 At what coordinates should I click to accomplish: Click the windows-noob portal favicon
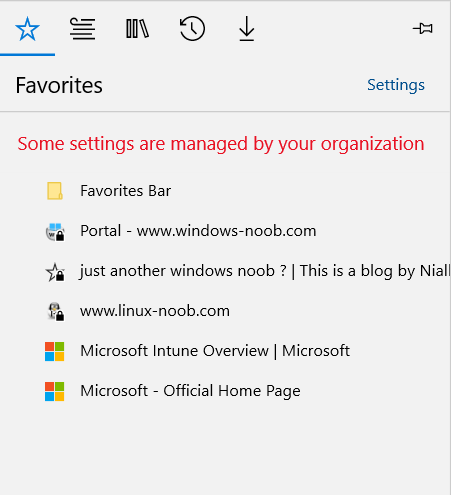(x=55, y=232)
